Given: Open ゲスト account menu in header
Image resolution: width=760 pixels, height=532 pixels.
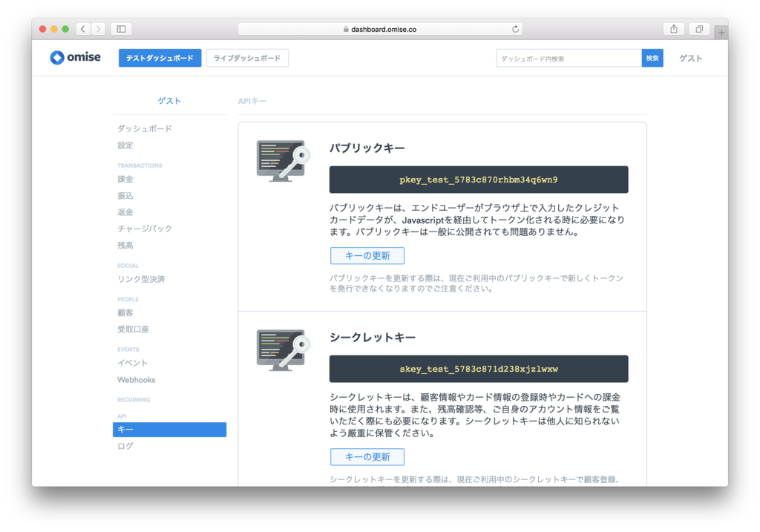Looking at the screenshot, I should click(690, 58).
